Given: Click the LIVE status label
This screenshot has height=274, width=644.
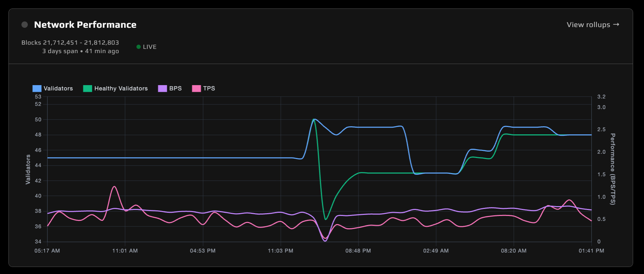Looking at the screenshot, I should (x=149, y=47).
